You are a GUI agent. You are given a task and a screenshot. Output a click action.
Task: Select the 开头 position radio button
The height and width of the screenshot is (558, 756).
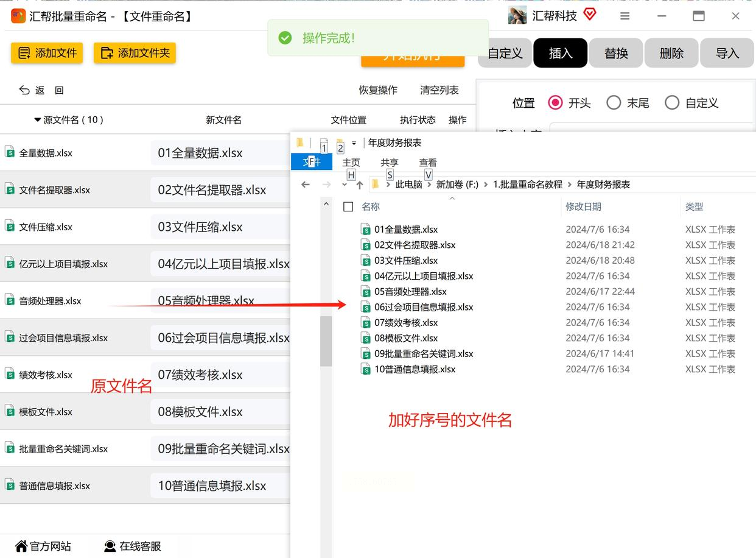coord(555,103)
